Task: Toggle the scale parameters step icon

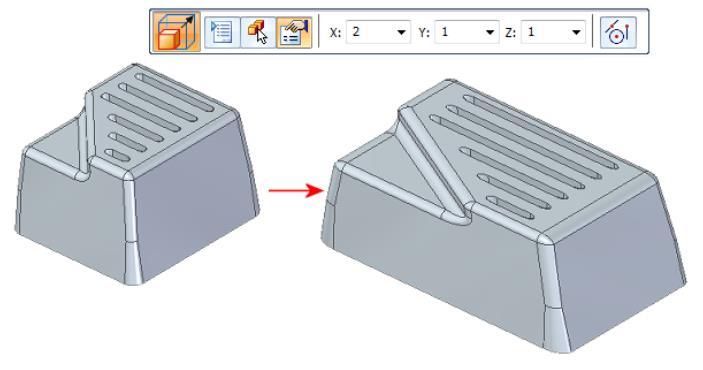Action: pyautogui.click(x=294, y=32)
